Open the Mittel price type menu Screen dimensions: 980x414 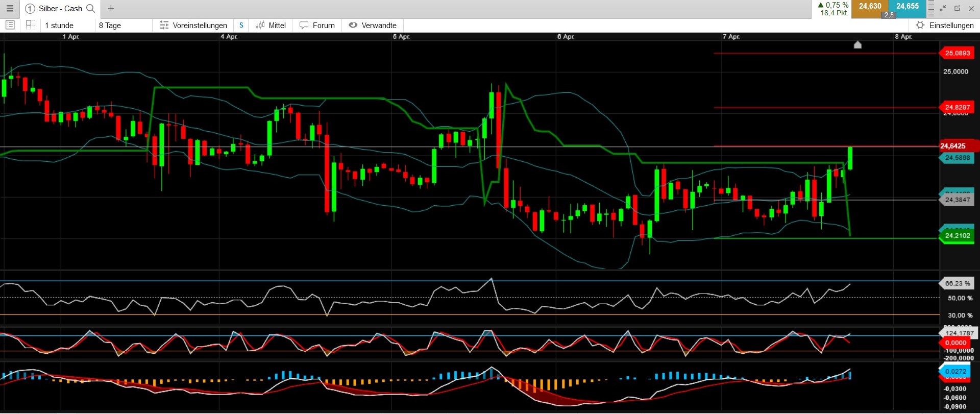tap(277, 25)
